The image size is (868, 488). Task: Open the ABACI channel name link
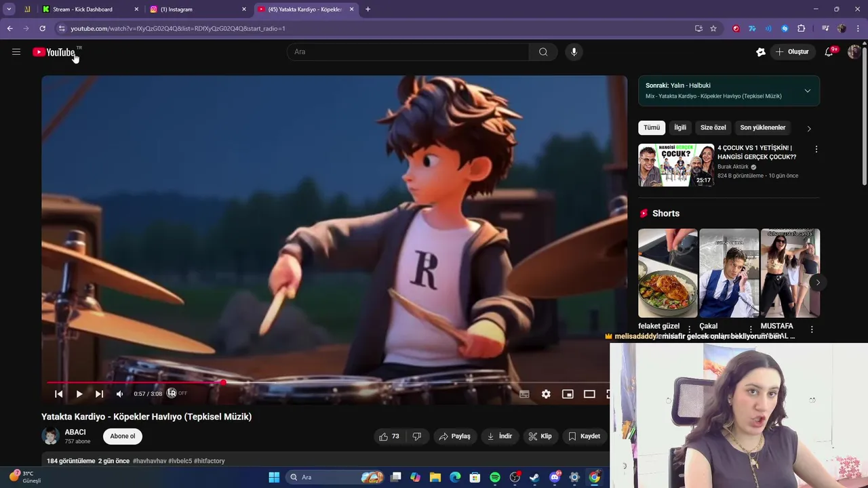75,432
